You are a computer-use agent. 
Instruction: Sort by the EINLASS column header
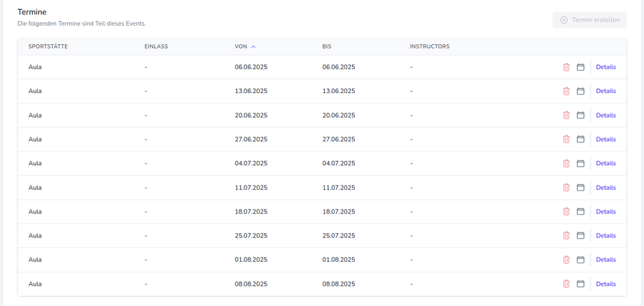(156, 46)
